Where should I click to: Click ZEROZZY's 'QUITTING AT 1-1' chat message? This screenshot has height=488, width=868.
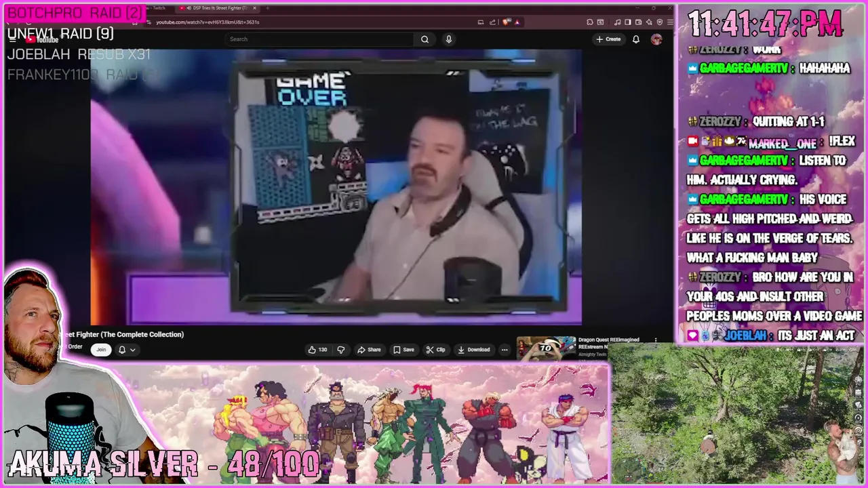click(788, 122)
